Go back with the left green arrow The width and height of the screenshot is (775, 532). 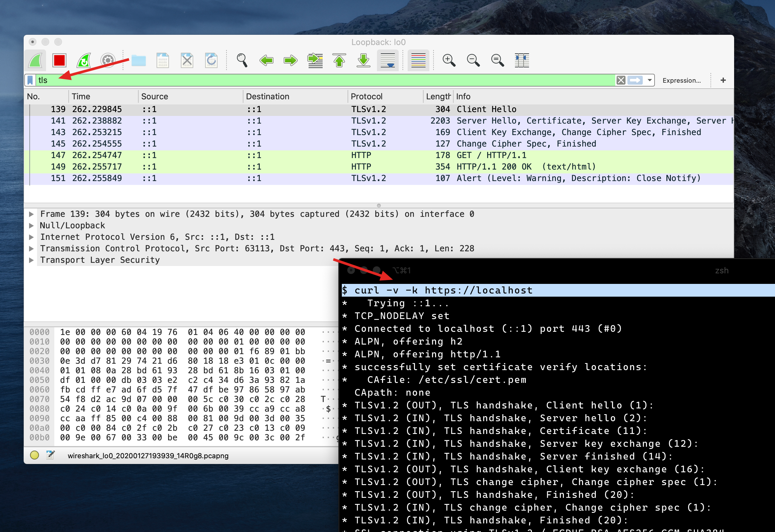(266, 60)
